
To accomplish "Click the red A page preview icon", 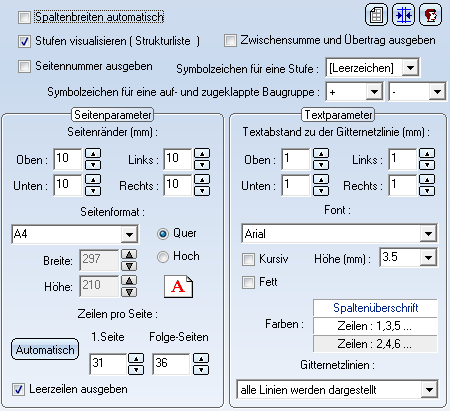I will pyautogui.click(x=178, y=287).
